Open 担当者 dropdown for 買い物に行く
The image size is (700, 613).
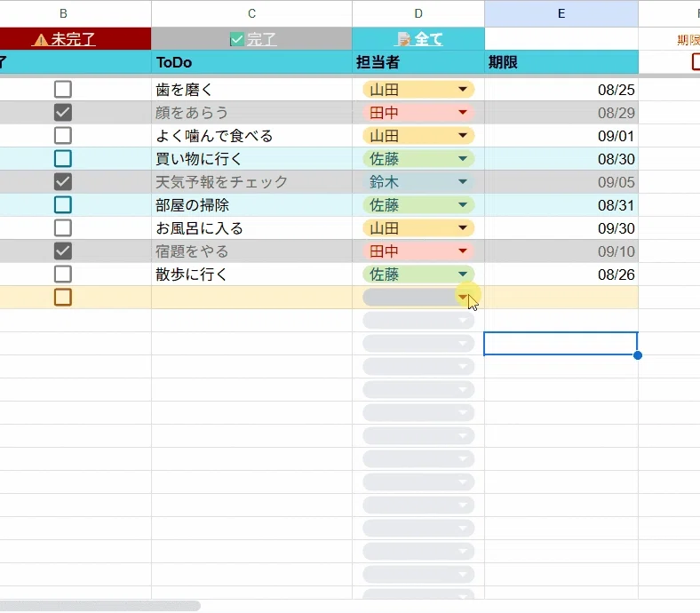[x=463, y=158]
